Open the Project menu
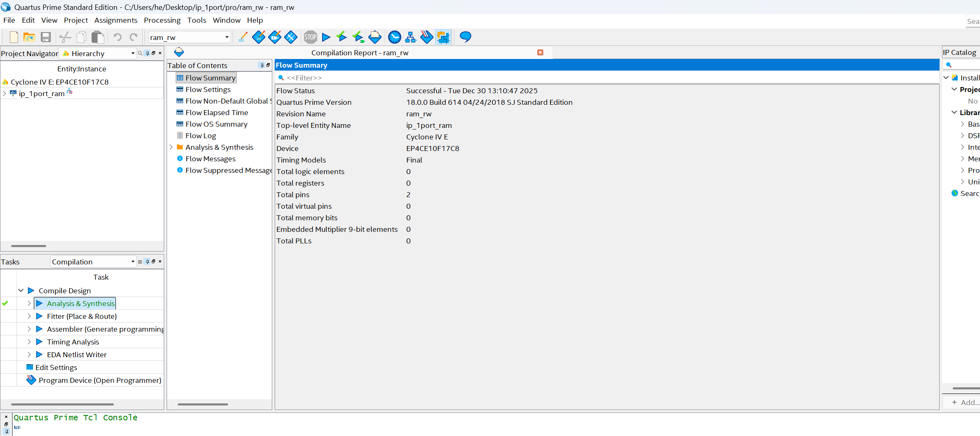Screen dimensions: 980x436 [x=76, y=20]
